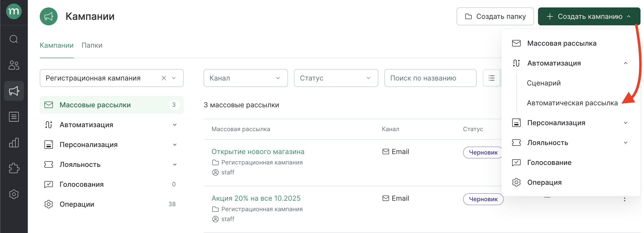This screenshot has height=233, width=644.
Task: Click the campaigns megaphone sidebar icon
Action: (14, 91)
